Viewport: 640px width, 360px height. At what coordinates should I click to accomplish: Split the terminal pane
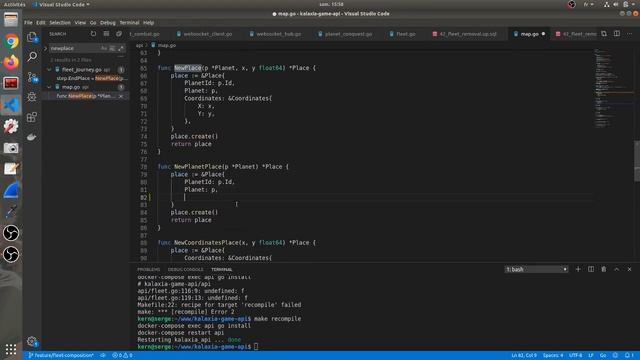tap(591, 269)
